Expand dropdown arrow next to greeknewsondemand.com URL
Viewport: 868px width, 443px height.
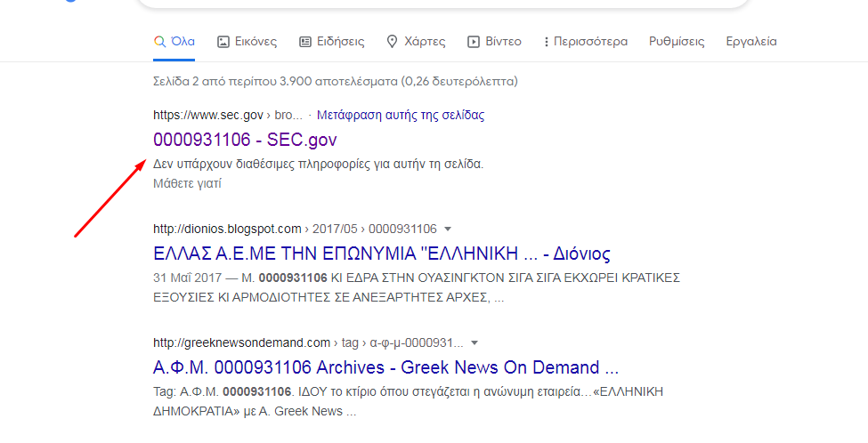(x=475, y=342)
